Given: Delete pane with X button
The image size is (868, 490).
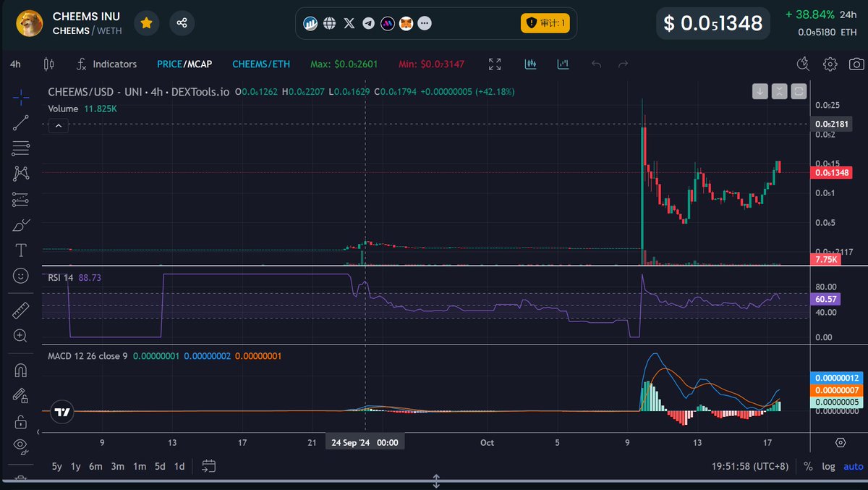Looking at the screenshot, I should (x=779, y=91).
